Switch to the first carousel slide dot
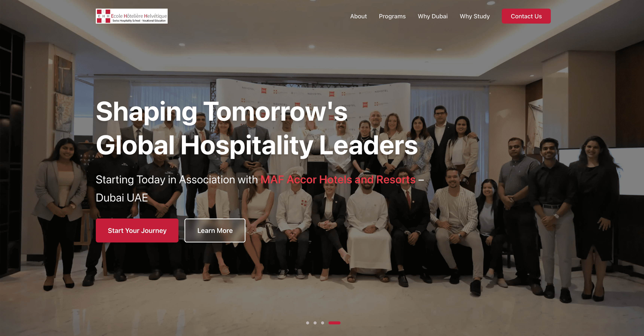Image resolution: width=644 pixels, height=336 pixels. click(x=308, y=323)
